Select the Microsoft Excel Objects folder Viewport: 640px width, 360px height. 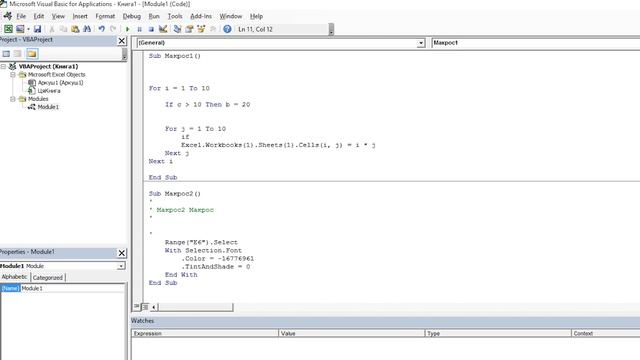click(56, 75)
